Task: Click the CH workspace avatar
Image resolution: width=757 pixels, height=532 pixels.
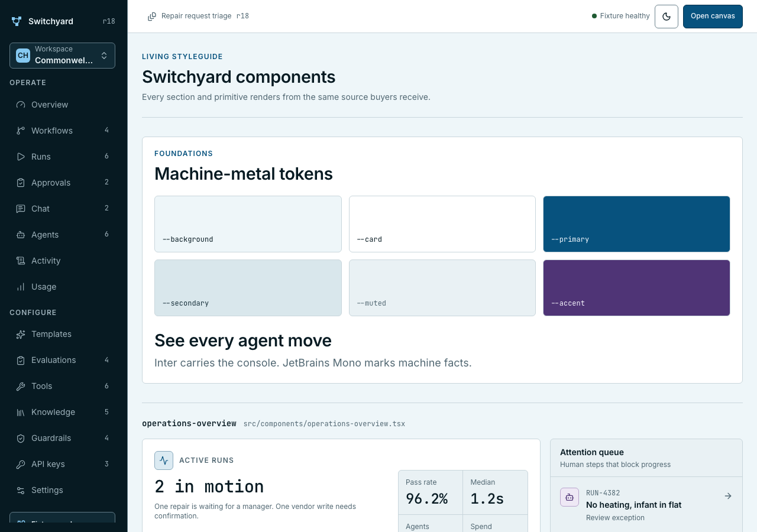Action: 23,56
